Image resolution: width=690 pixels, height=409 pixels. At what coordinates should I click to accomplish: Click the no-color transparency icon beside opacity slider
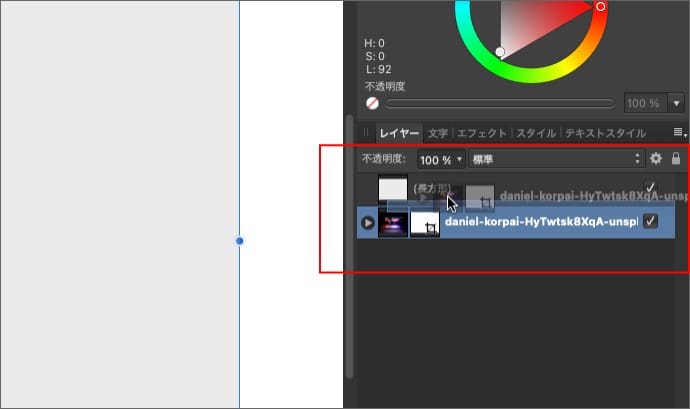pyautogui.click(x=372, y=103)
